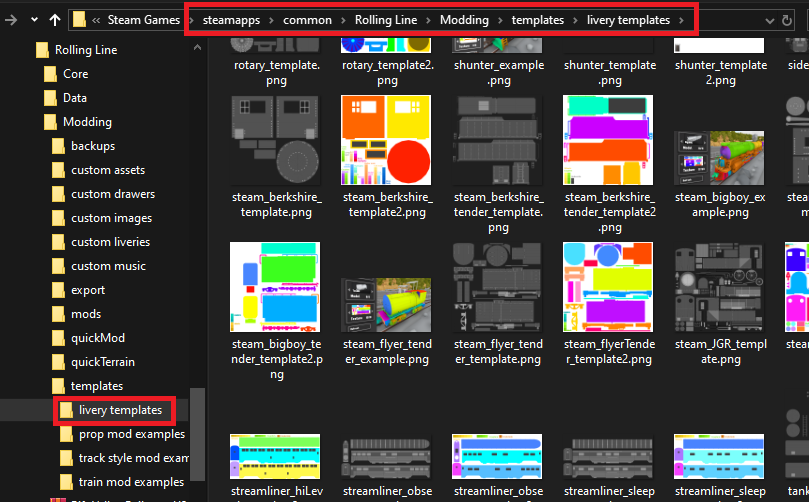The image size is (809, 502).
Task: Click shunter_template.png file name
Action: [610, 73]
